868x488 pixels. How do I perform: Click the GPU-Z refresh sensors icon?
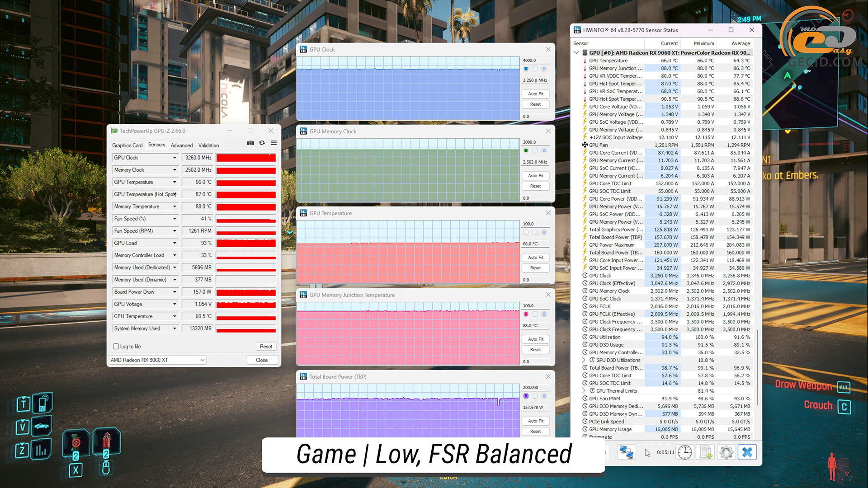(x=262, y=143)
